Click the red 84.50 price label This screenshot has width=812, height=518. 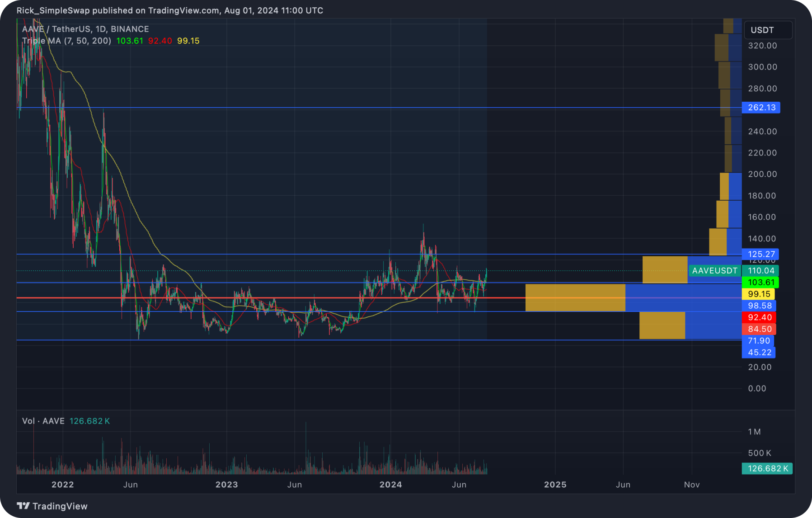pyautogui.click(x=760, y=329)
